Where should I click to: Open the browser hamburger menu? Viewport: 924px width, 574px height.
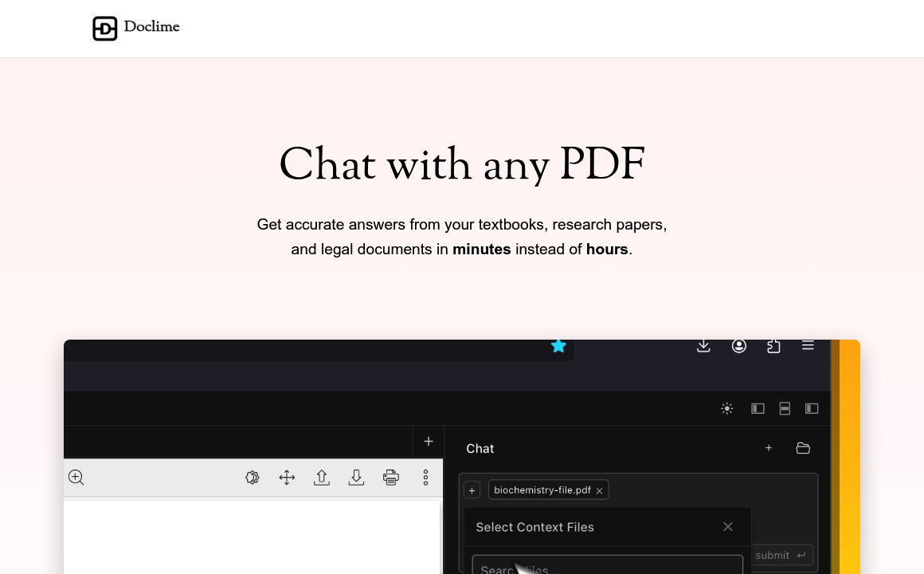pos(808,345)
